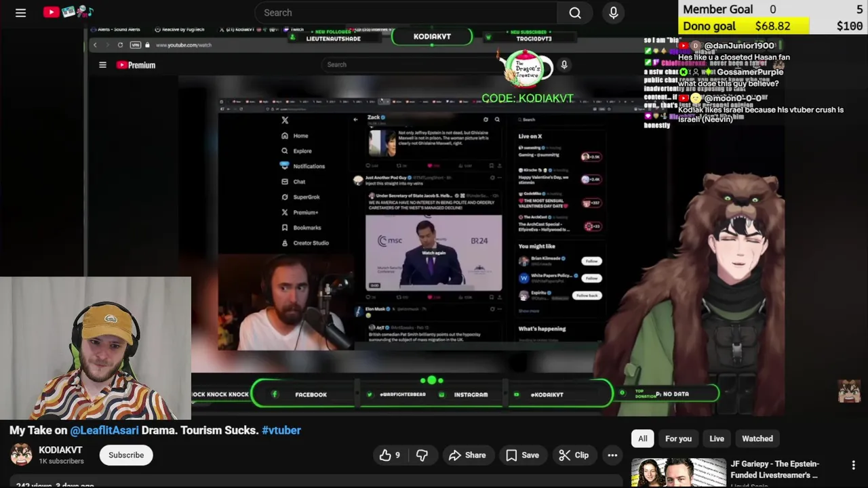Create a Clip of the video
Screen dimensions: 868x488
click(574, 455)
